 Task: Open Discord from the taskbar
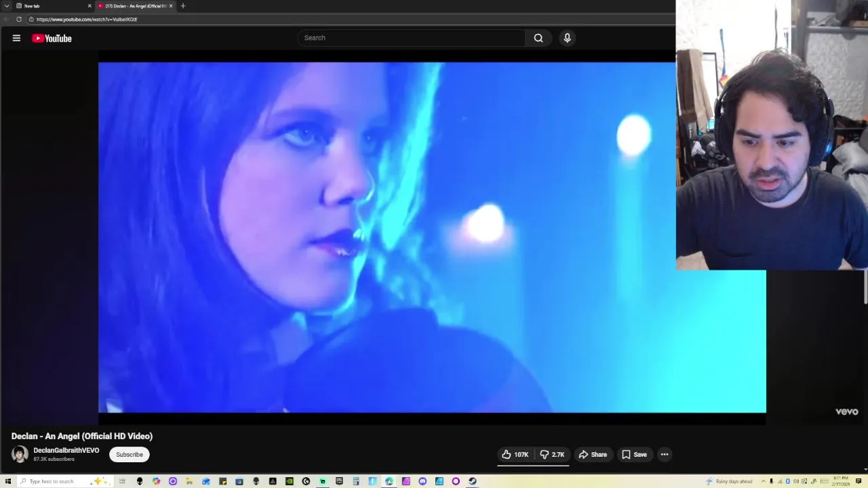click(422, 481)
